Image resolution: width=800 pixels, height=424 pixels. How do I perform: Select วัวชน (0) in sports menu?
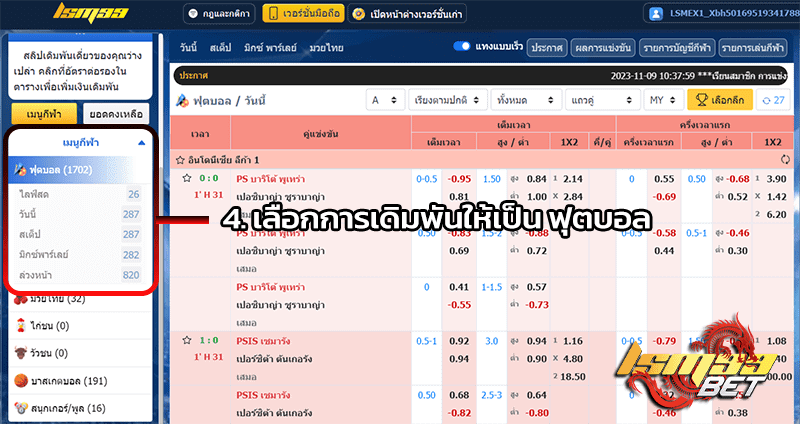(x=80, y=353)
